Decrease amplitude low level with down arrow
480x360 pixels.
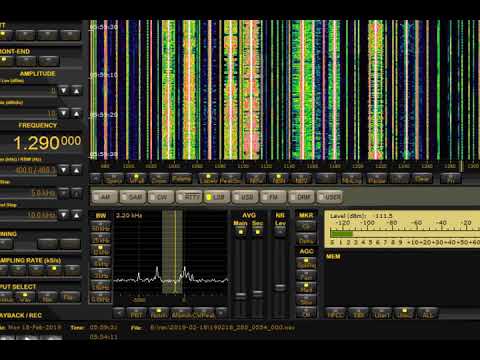pos(63,91)
